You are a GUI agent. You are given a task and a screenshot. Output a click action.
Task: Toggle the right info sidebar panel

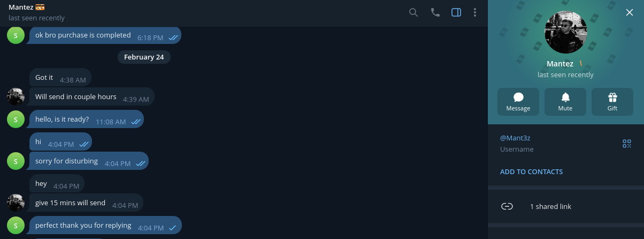pos(456,12)
